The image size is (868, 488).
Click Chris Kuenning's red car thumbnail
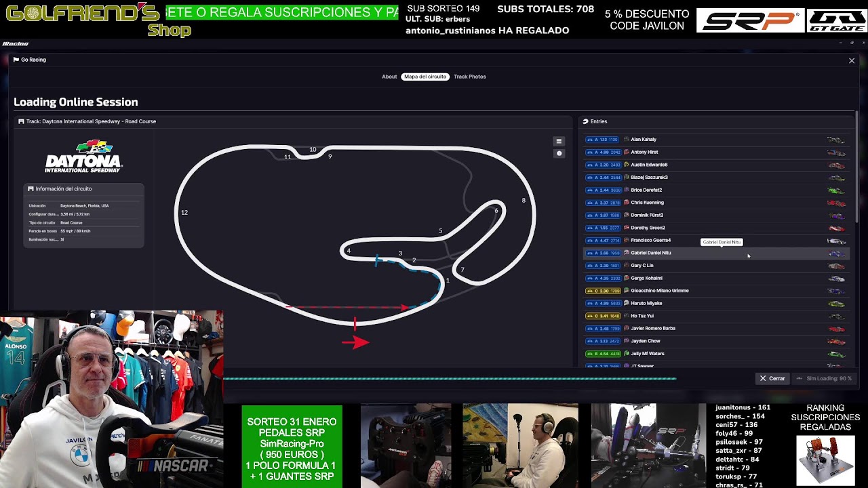tap(836, 203)
